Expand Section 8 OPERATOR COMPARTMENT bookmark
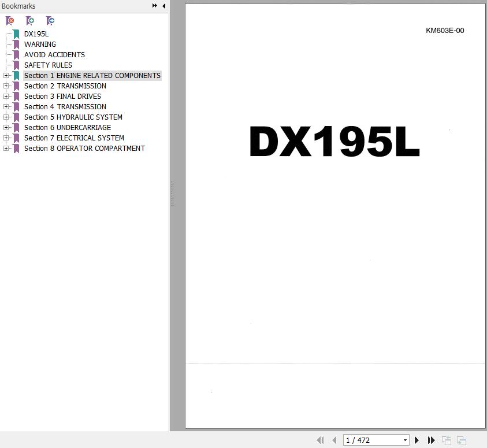487x448 pixels. tap(6, 148)
